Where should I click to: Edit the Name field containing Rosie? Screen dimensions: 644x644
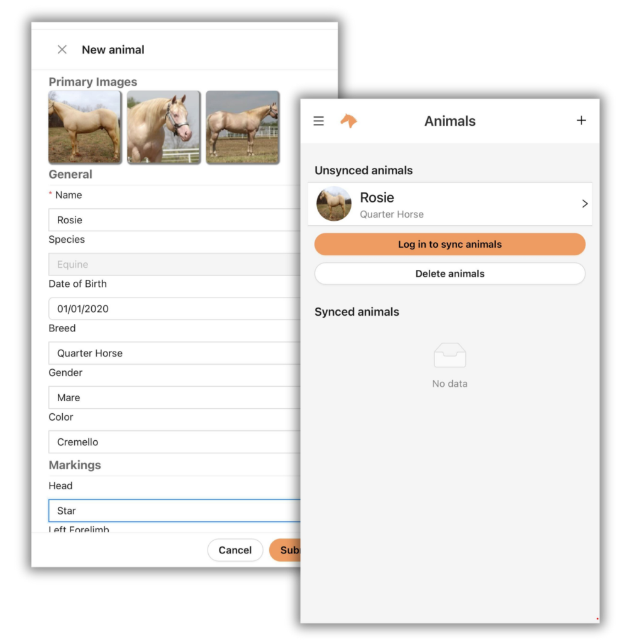point(175,219)
